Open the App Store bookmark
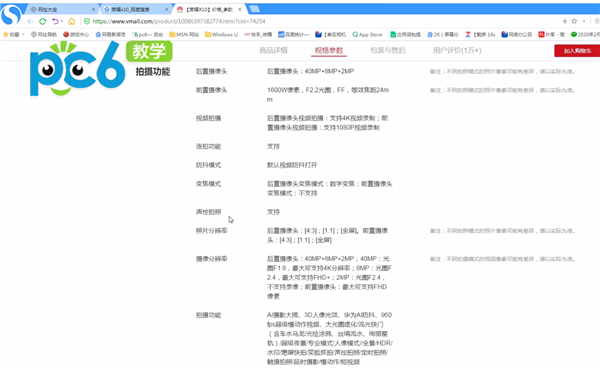 coord(367,34)
